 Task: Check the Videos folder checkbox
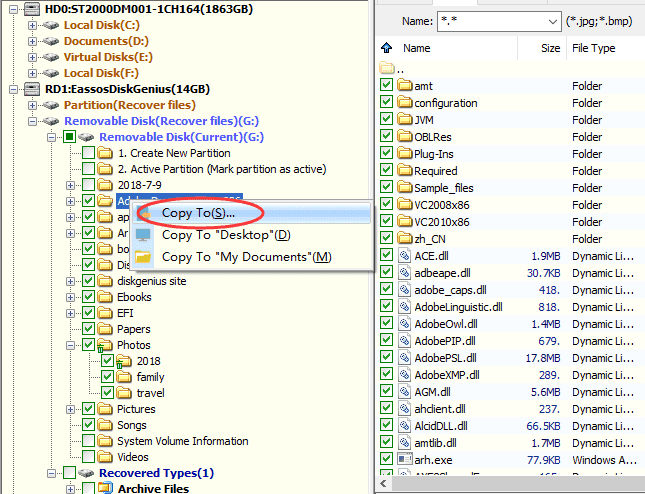[89, 457]
